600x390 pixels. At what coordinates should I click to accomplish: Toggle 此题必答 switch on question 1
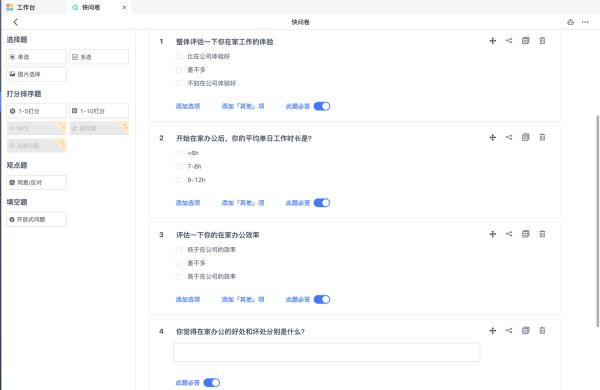pyautogui.click(x=322, y=106)
